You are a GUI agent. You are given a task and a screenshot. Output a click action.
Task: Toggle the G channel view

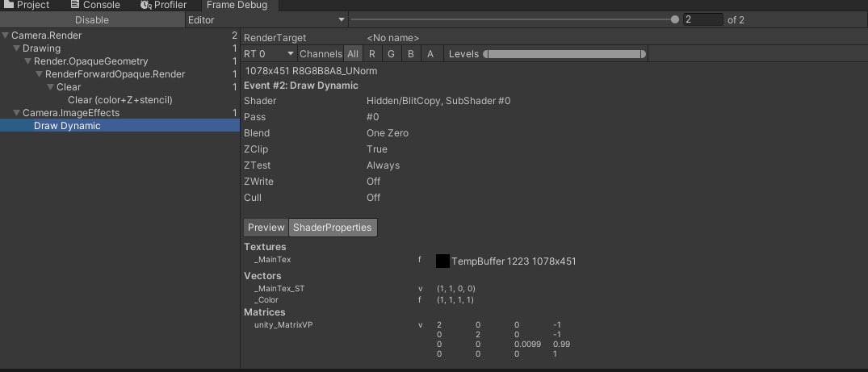tap(391, 54)
